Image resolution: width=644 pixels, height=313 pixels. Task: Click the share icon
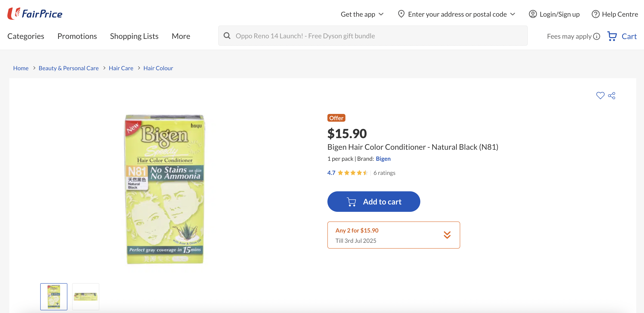coord(612,96)
